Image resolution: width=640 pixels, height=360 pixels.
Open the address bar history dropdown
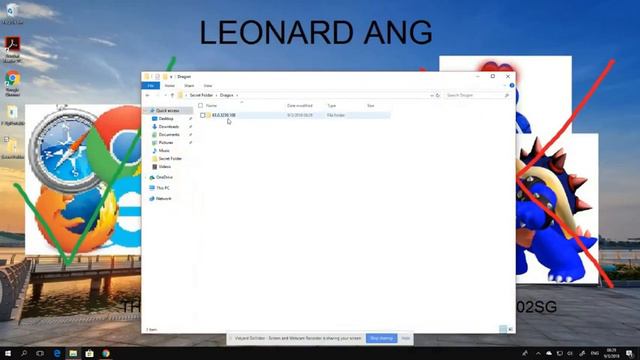[431, 95]
